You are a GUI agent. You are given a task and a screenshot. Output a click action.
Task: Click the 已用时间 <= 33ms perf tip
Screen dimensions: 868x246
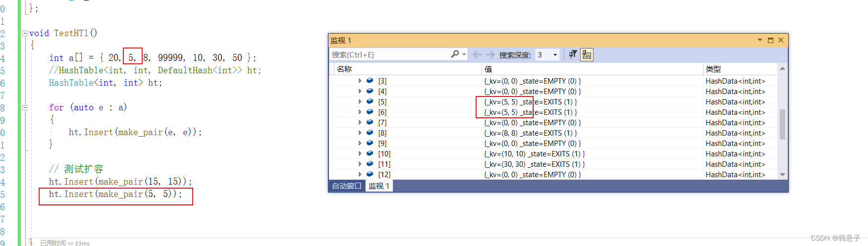(x=65, y=243)
